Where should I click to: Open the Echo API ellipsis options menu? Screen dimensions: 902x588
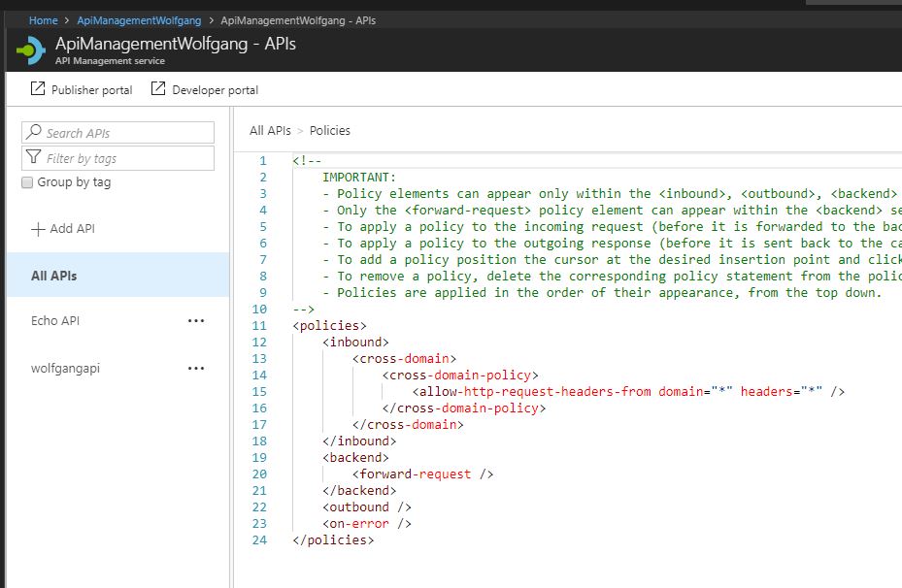196,321
